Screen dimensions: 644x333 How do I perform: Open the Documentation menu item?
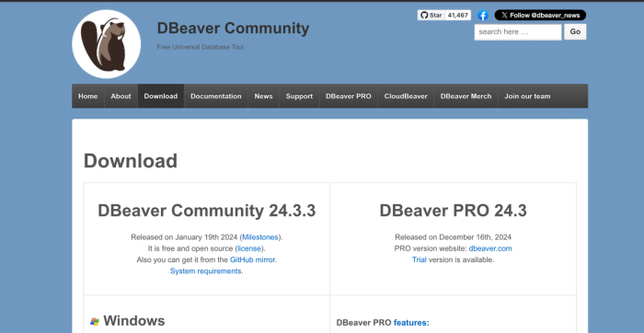[x=215, y=96]
